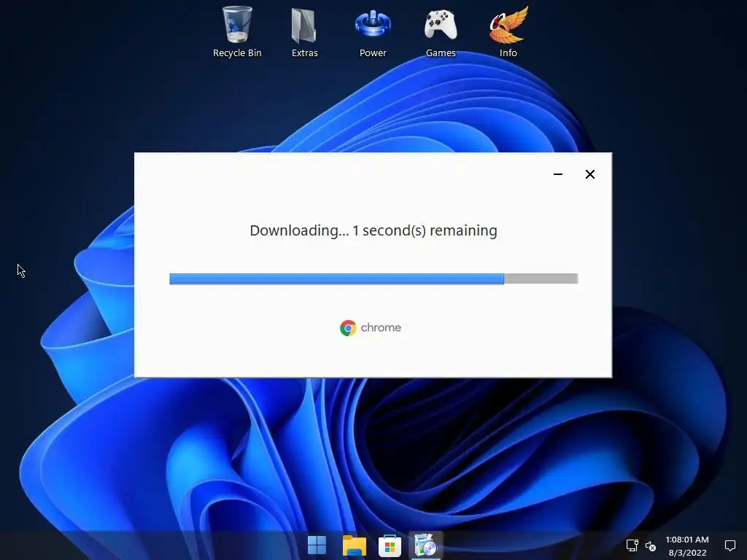Open Microsoft Store from the taskbar

[x=390, y=545]
